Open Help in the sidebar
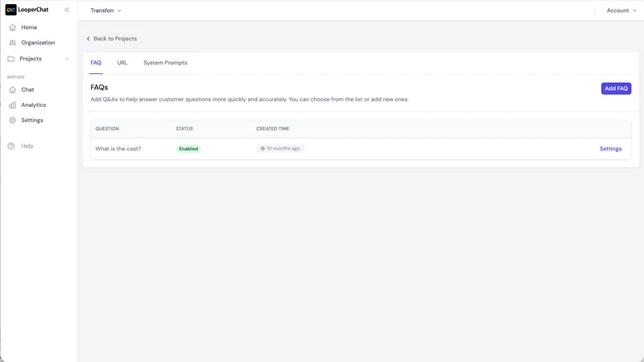 pyautogui.click(x=27, y=146)
